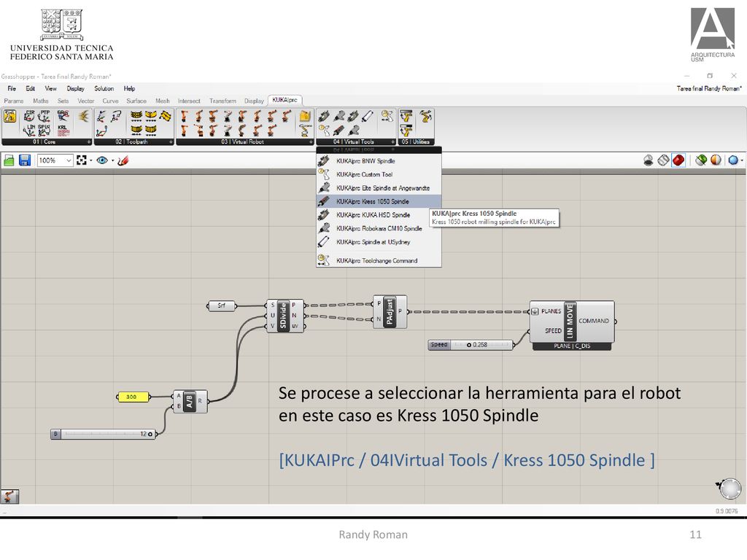Image resolution: width=747 pixels, height=560 pixels.
Task: Click the Speed slider at 0.258
Action: [471, 344]
